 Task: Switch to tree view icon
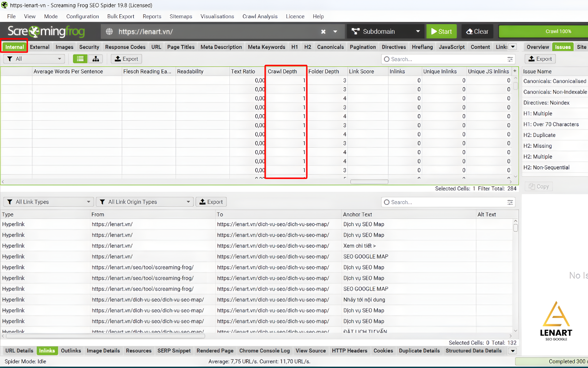[95, 59]
